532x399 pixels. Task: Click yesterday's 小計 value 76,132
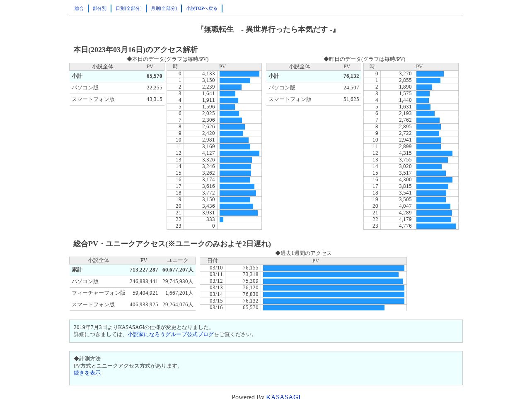pyautogui.click(x=351, y=76)
